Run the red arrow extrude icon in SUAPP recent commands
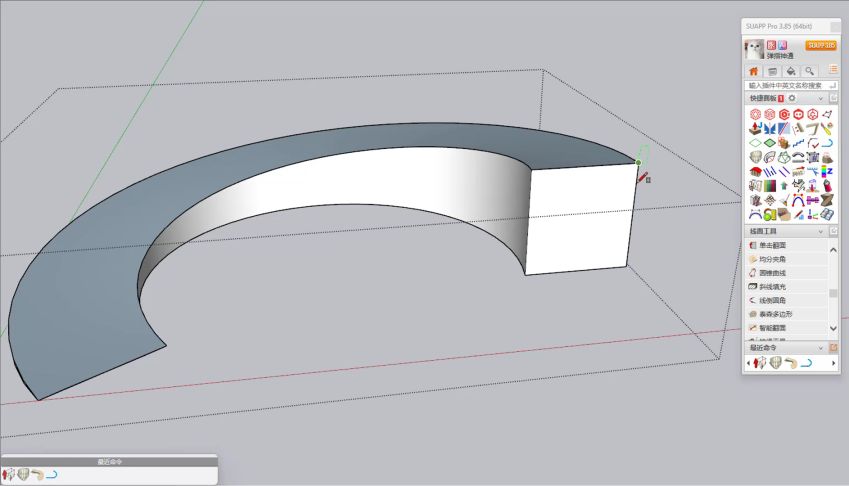 760,363
